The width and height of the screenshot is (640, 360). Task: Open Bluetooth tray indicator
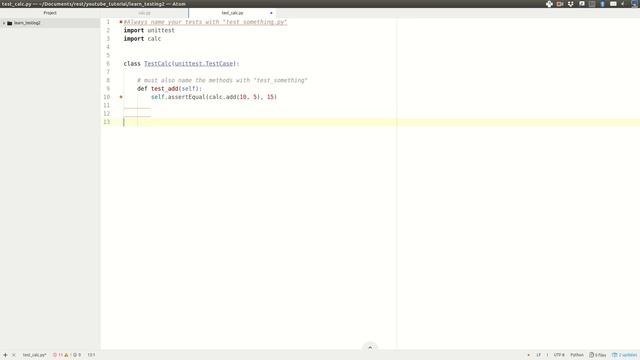602,4
